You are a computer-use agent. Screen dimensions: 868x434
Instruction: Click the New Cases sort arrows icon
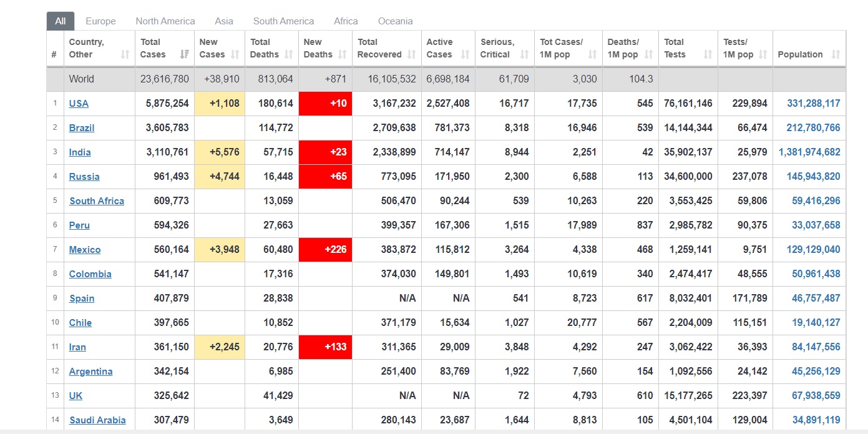[x=235, y=55]
